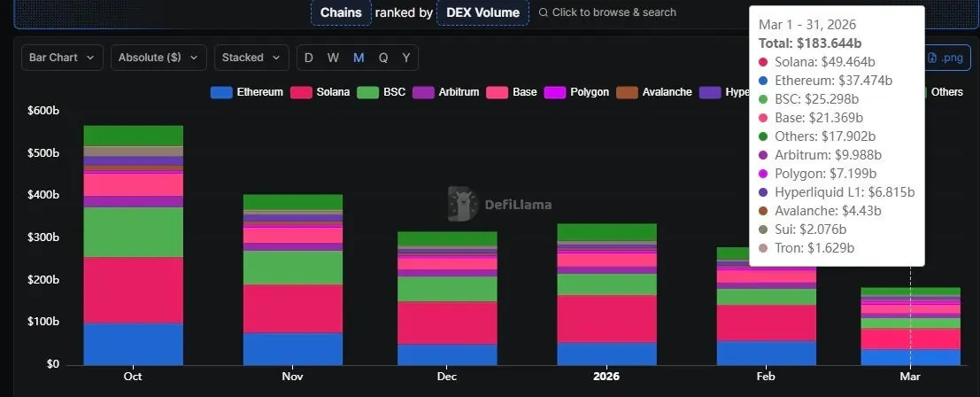Expand the Absolute ($) dropdown
The height and width of the screenshot is (397, 980).
(x=158, y=58)
